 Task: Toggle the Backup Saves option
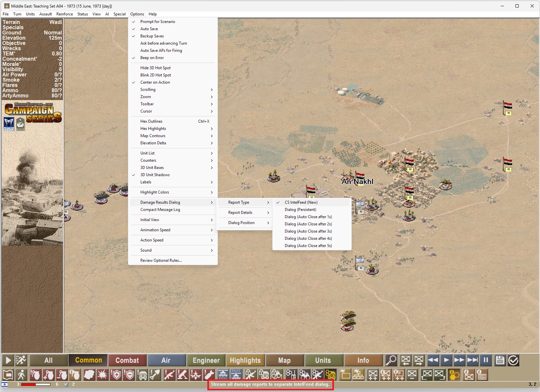coord(173,36)
